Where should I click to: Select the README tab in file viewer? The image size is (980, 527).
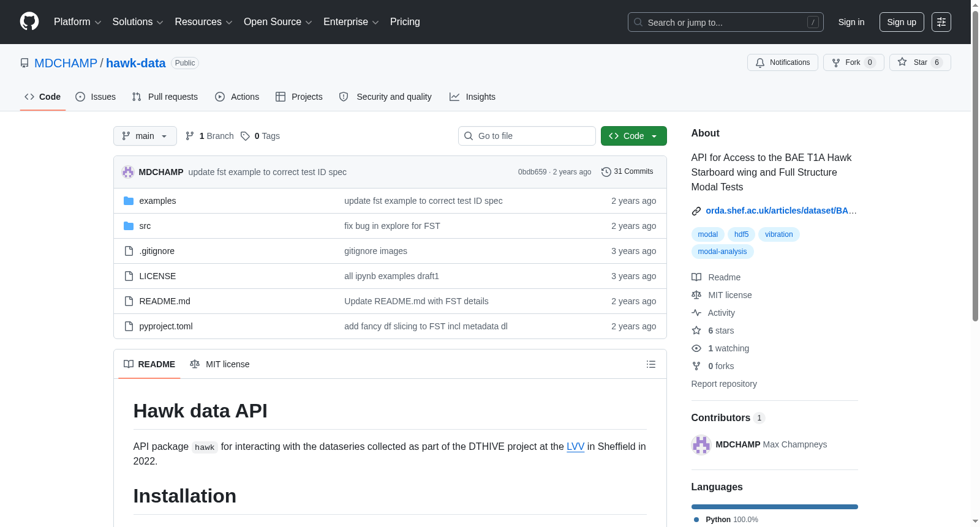point(149,364)
